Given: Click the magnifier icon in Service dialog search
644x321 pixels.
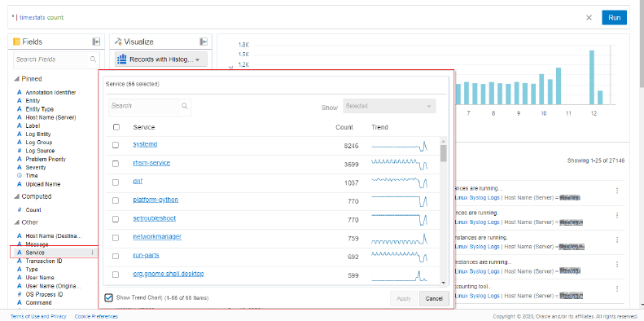Looking at the screenshot, I should (185, 106).
